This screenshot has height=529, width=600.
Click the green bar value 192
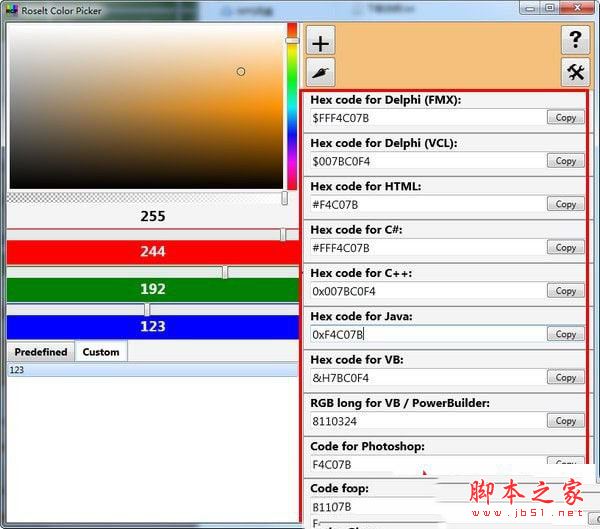click(x=153, y=289)
